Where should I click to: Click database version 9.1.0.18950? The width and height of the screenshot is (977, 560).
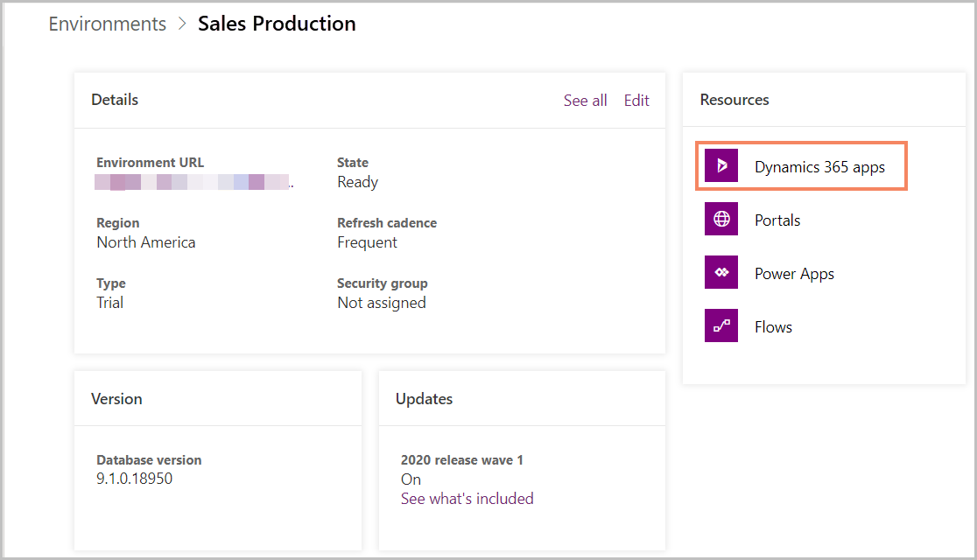[134, 479]
